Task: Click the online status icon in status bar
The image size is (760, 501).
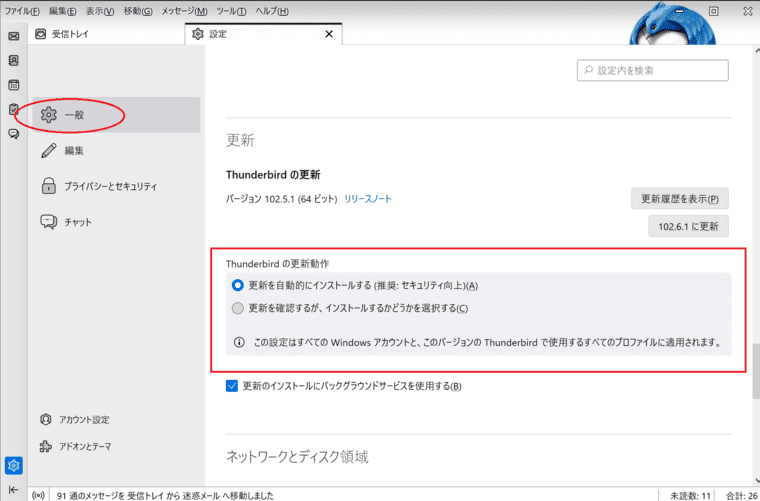Action: click(38, 495)
